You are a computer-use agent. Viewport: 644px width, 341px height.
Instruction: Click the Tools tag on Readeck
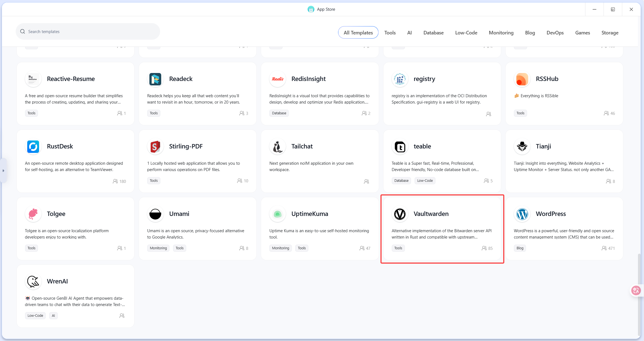pyautogui.click(x=154, y=113)
